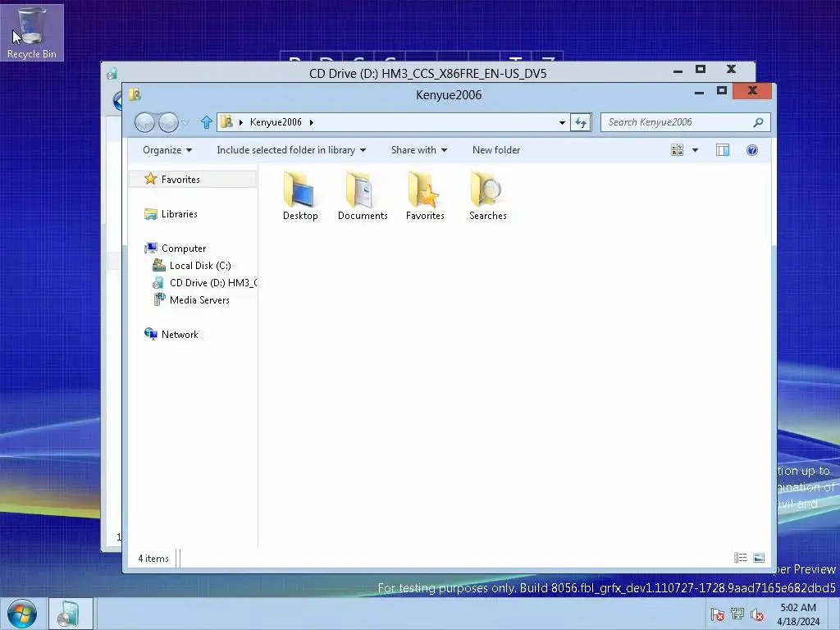Screen dimensions: 840x630
Task: Switch to large icons view in status bar
Action: [x=759, y=558]
